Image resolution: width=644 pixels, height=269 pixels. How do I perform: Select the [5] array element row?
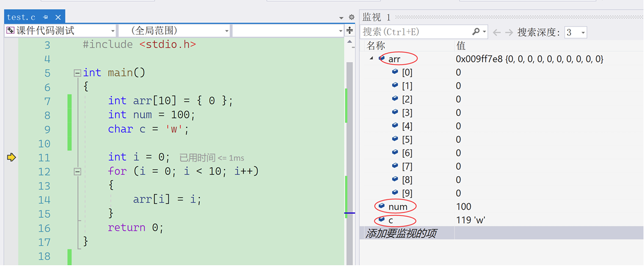tap(502, 140)
